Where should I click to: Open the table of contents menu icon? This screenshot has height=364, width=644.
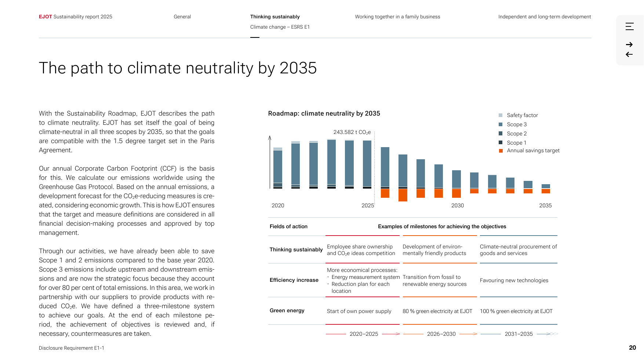tap(629, 26)
